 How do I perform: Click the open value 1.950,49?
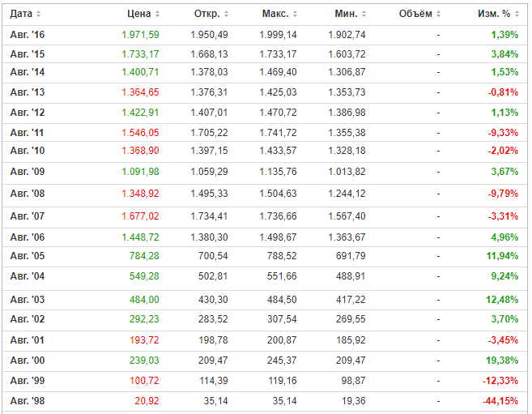[210, 35]
